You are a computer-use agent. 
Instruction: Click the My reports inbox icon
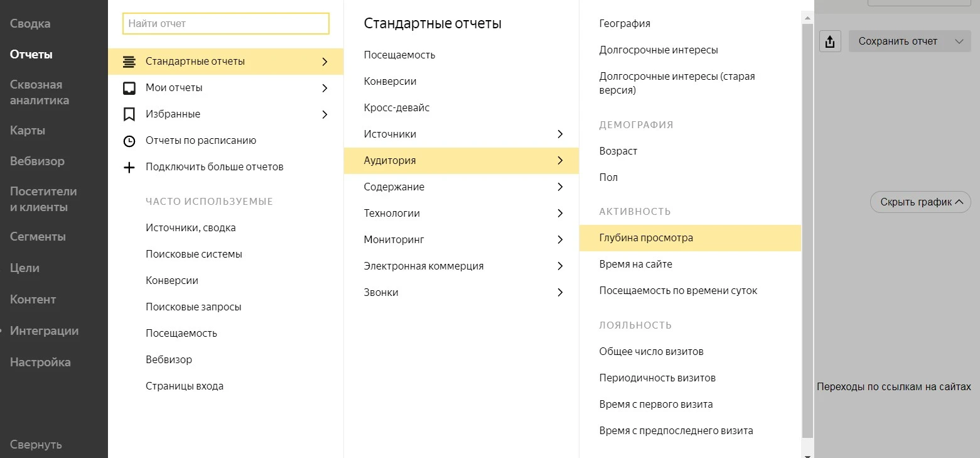(129, 88)
